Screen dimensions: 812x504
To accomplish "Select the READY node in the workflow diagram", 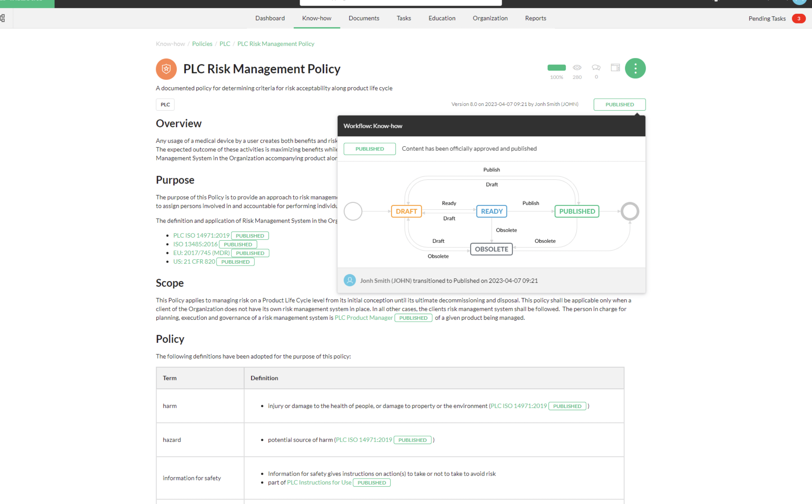I will 491,211.
